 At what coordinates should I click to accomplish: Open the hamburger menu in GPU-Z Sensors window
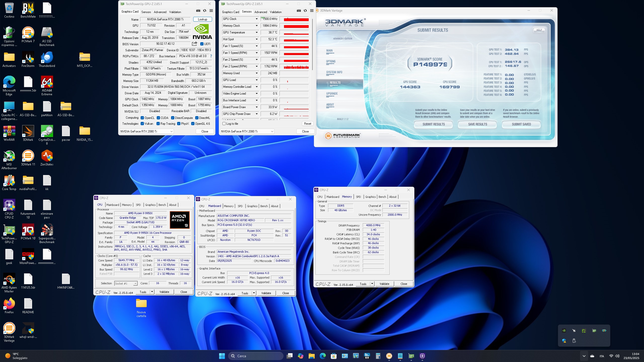click(312, 11)
